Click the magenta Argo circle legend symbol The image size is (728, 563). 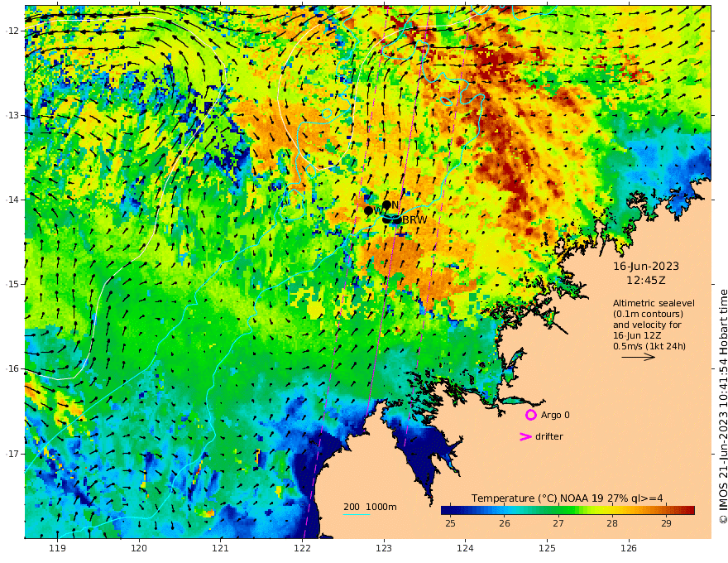530,415
